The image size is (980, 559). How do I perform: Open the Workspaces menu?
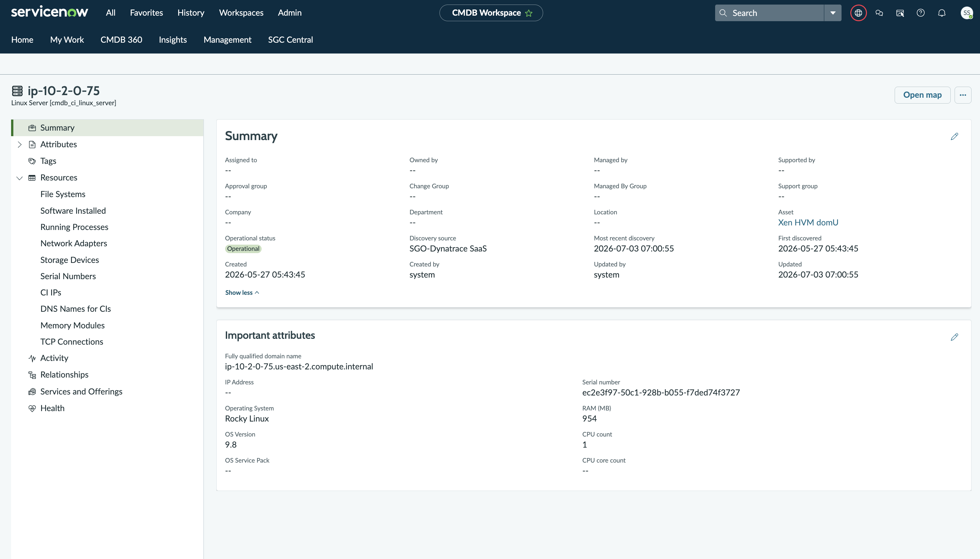pos(241,13)
